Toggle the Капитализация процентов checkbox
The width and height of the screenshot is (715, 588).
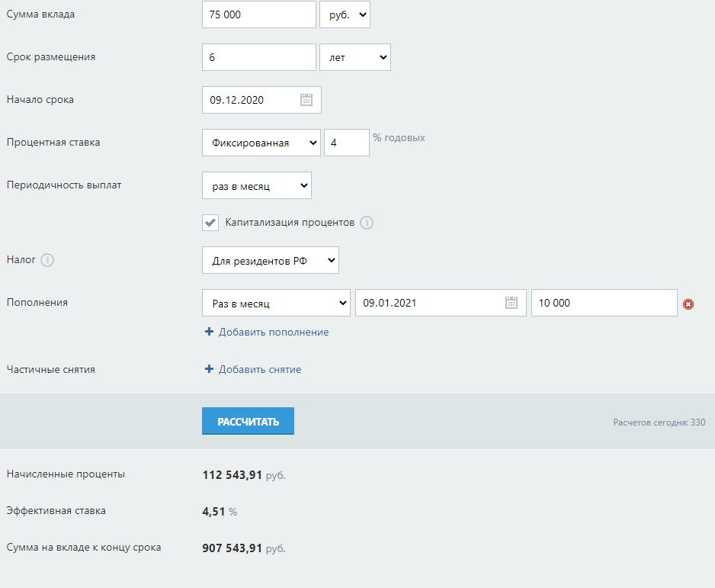click(210, 223)
